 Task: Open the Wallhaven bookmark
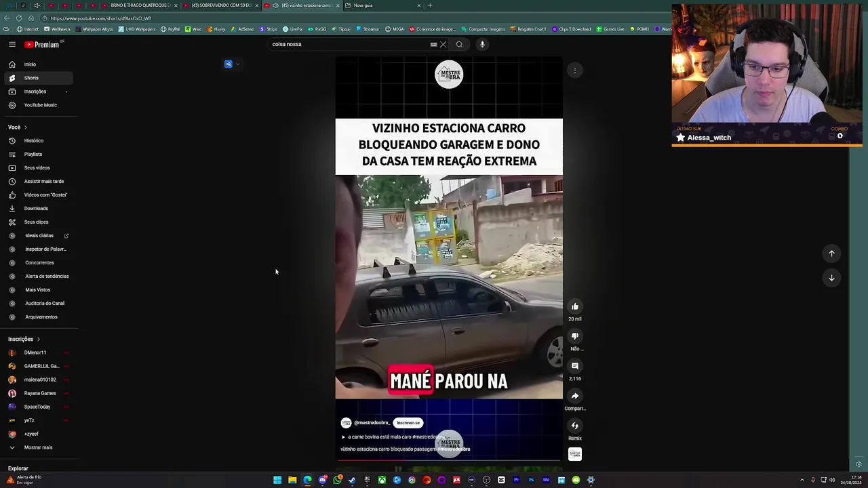(57, 29)
